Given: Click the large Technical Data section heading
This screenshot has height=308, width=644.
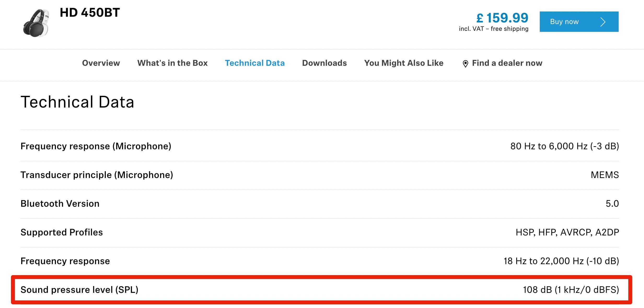Looking at the screenshot, I should tap(77, 102).
